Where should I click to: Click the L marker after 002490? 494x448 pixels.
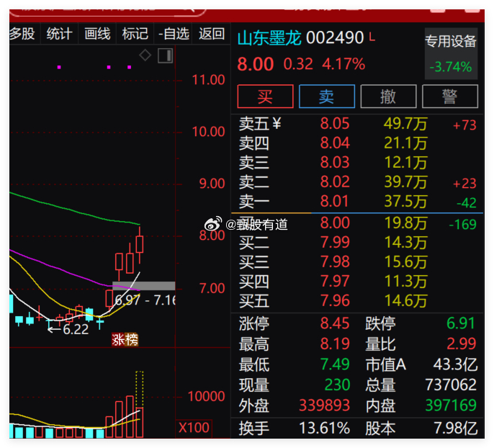pyautogui.click(x=372, y=37)
